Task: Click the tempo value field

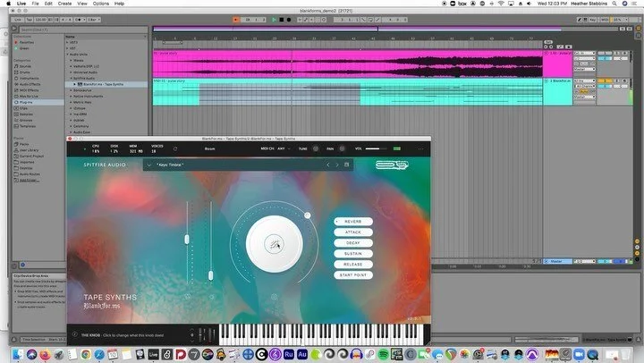Action: [40, 20]
